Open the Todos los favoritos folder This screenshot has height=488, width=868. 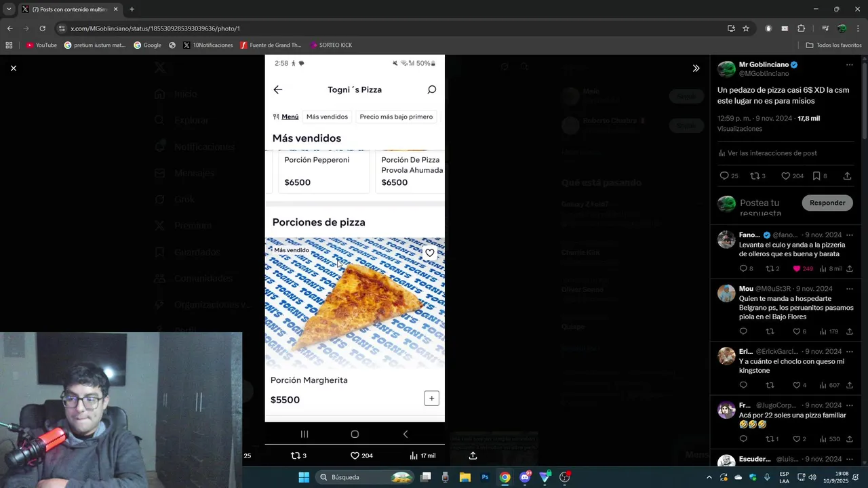[833, 45]
